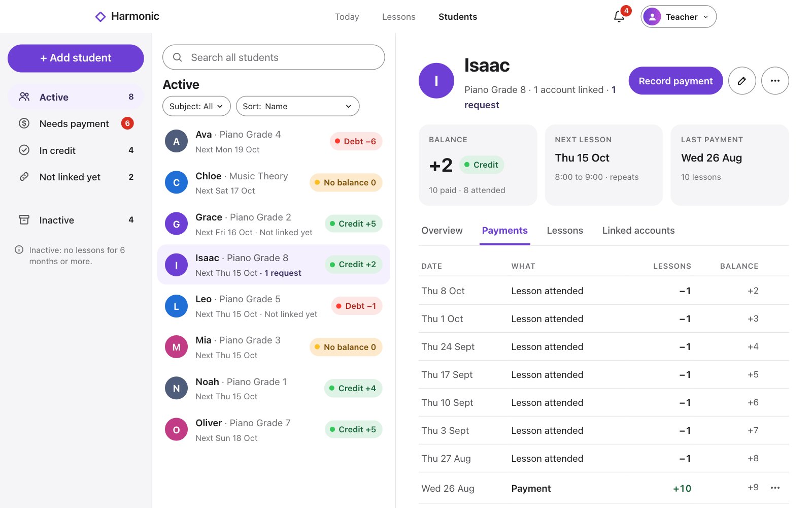This screenshot has height=508, width=812.
Task: Select the In credit filter
Action: point(76,150)
